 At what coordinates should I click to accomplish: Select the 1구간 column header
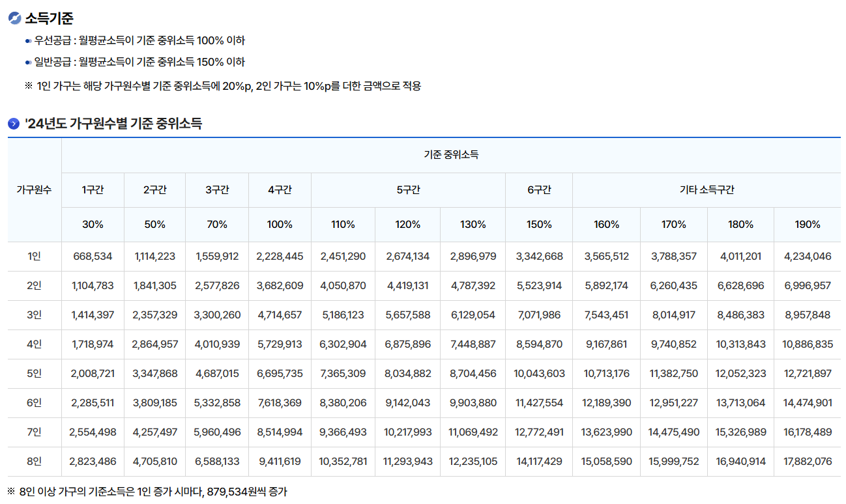92,188
